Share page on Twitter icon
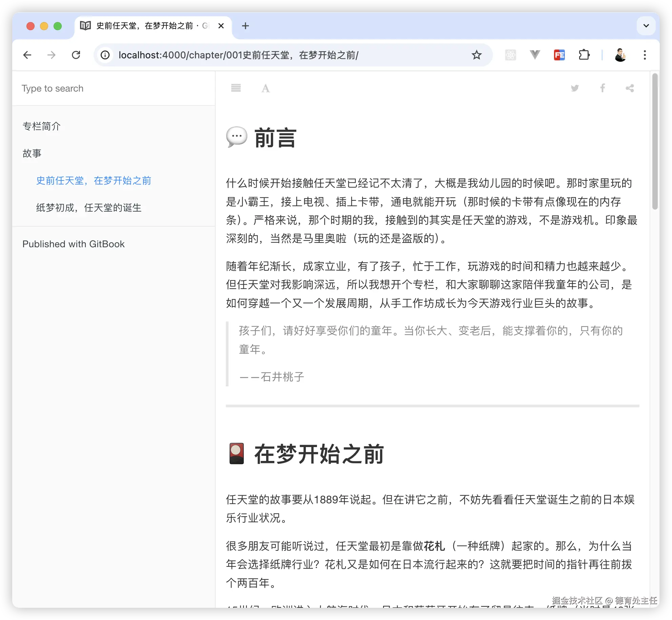Image resolution: width=672 pixels, height=620 pixels. (x=575, y=88)
